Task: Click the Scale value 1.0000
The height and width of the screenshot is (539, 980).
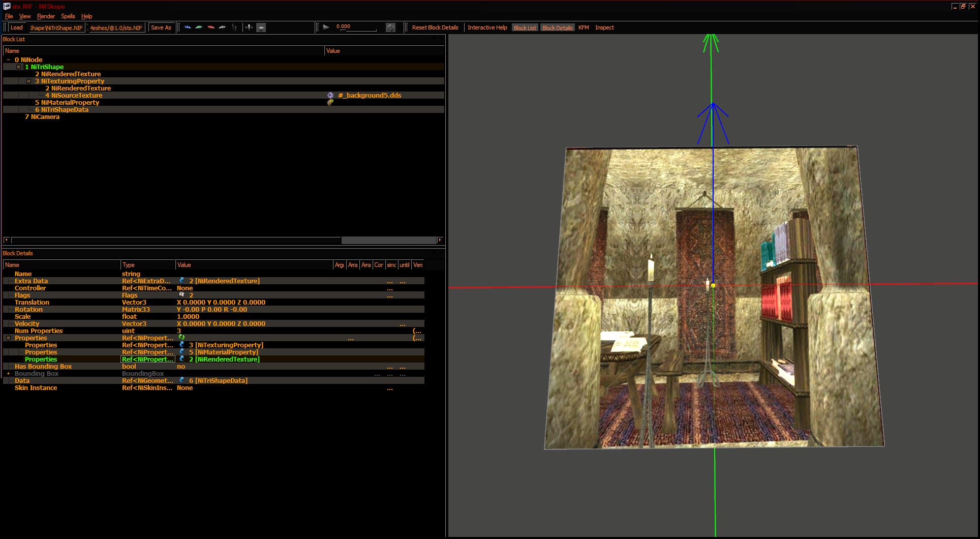Action: (x=188, y=316)
